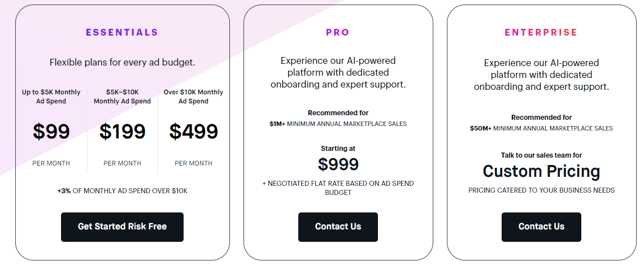Click the $999 starting price

click(338, 164)
